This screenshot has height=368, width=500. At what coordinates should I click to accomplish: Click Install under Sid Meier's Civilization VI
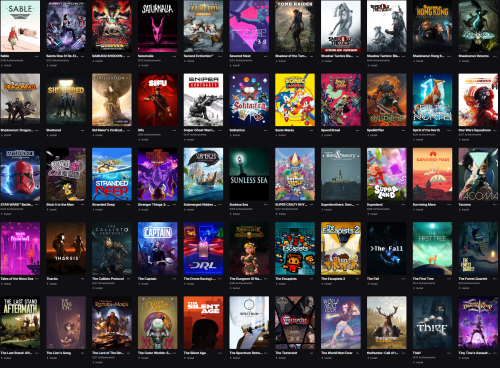98,135
